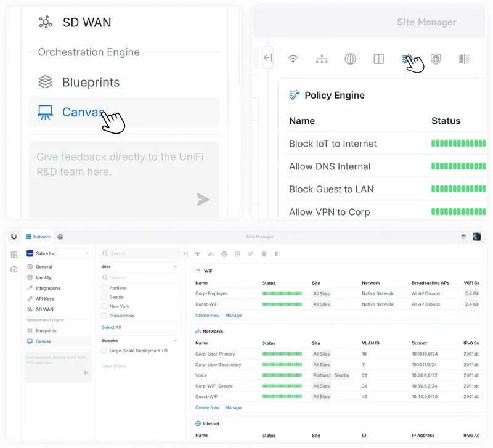Click the user avatar in the bottom window's top-right corner
The height and width of the screenshot is (448, 493).
476,237
